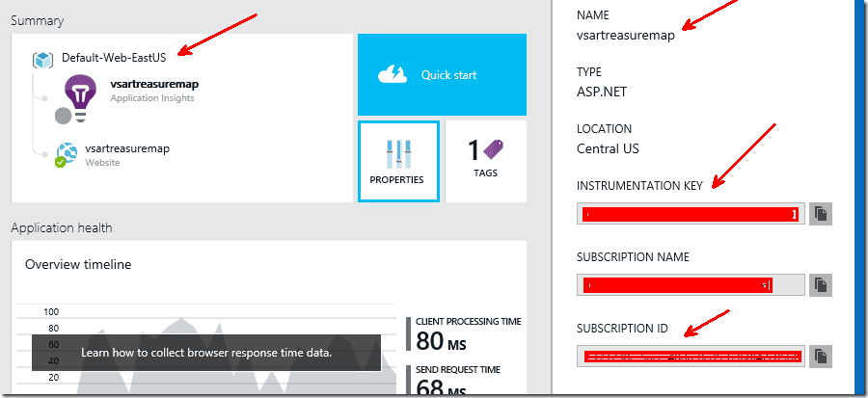Click the ASP.NET type value
The height and width of the screenshot is (398, 868).
click(602, 92)
